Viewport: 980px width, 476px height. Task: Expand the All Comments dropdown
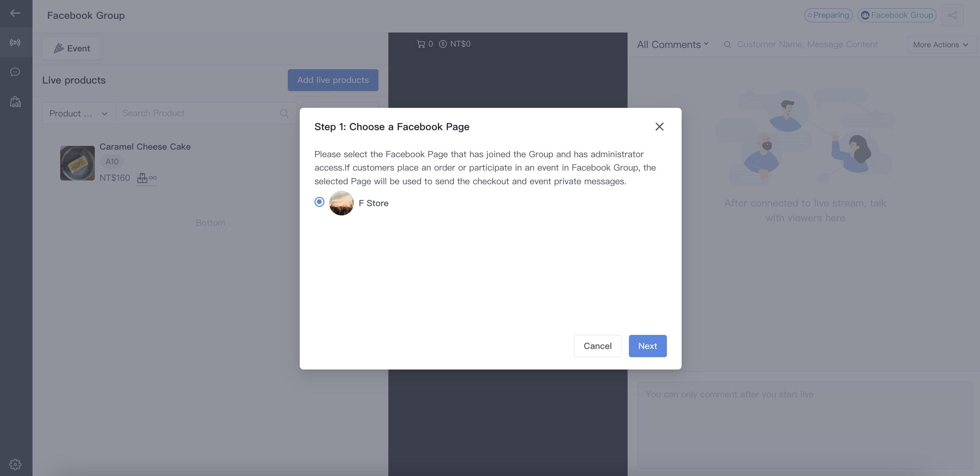pyautogui.click(x=673, y=45)
